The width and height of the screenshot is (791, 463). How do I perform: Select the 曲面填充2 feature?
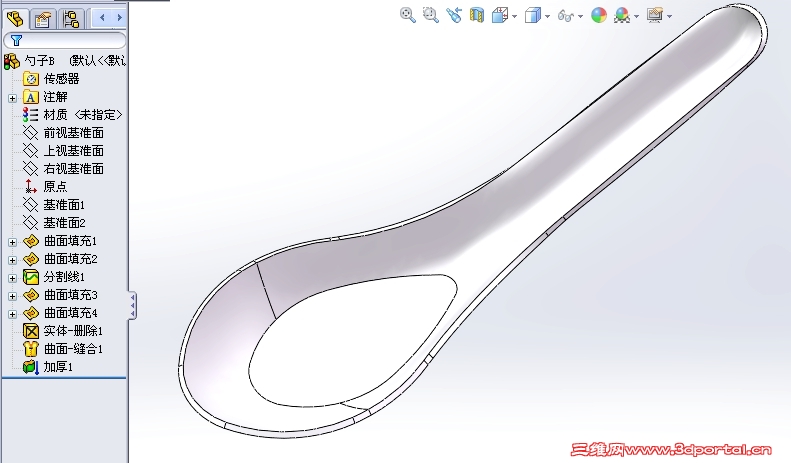(71, 259)
